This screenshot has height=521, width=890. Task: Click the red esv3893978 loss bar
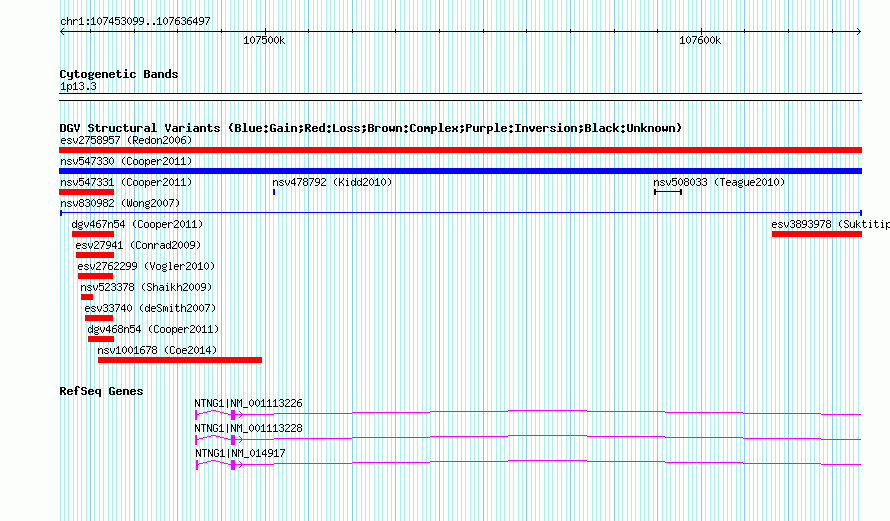pos(817,234)
